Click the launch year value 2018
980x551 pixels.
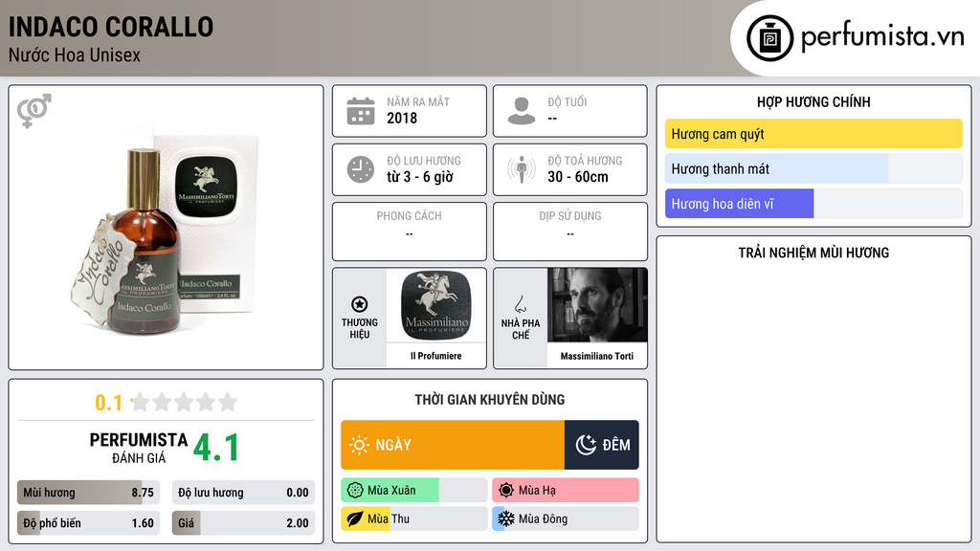[402, 118]
